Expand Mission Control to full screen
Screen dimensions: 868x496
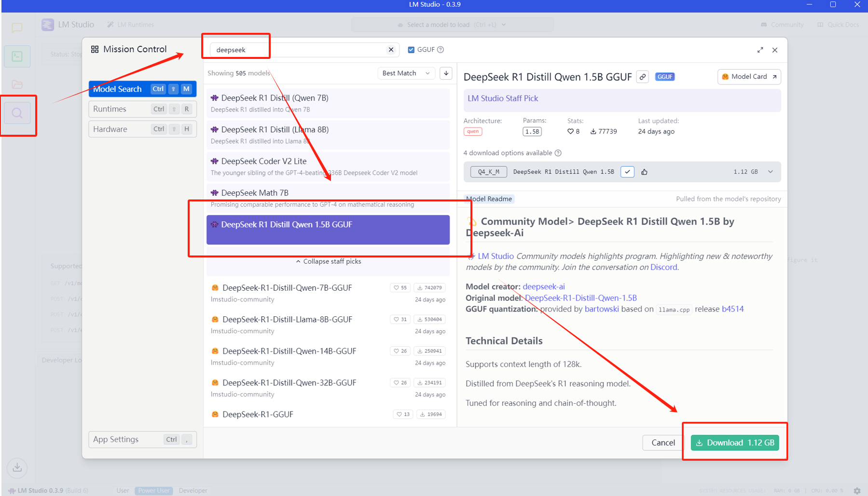pyautogui.click(x=760, y=50)
